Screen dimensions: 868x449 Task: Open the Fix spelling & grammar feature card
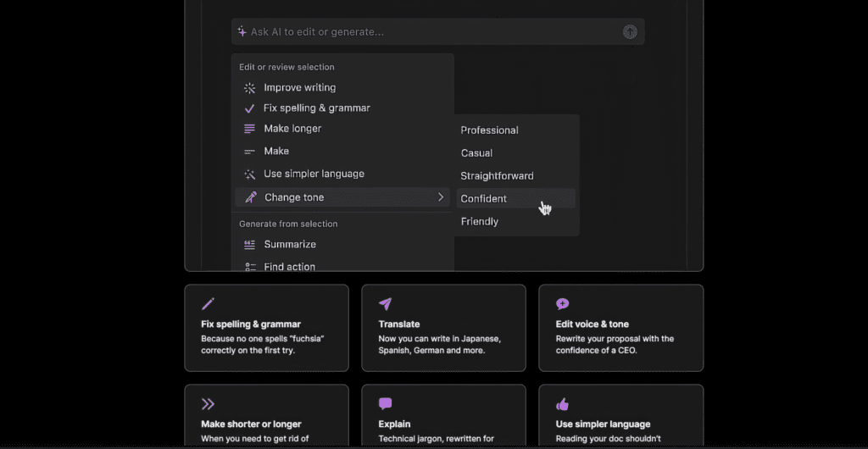(266, 328)
